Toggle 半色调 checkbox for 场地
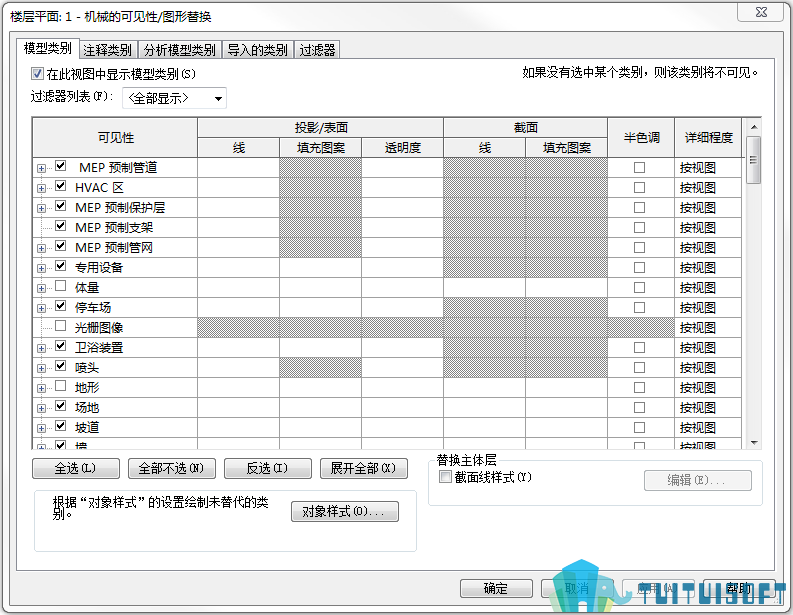 (640, 408)
